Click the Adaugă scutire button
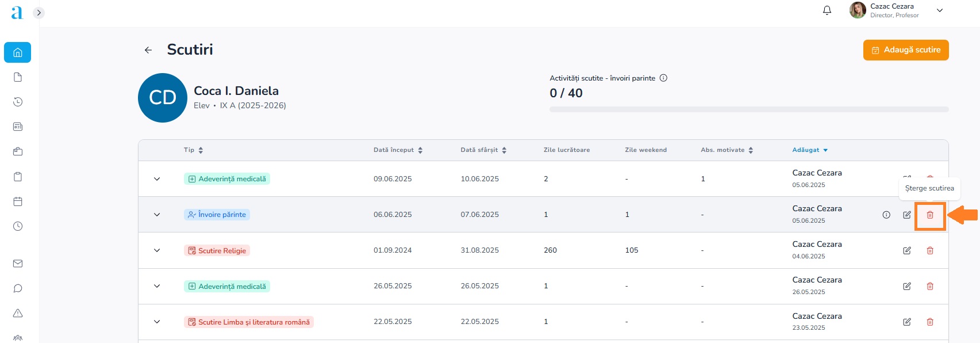This screenshot has height=343, width=980. 905,50
